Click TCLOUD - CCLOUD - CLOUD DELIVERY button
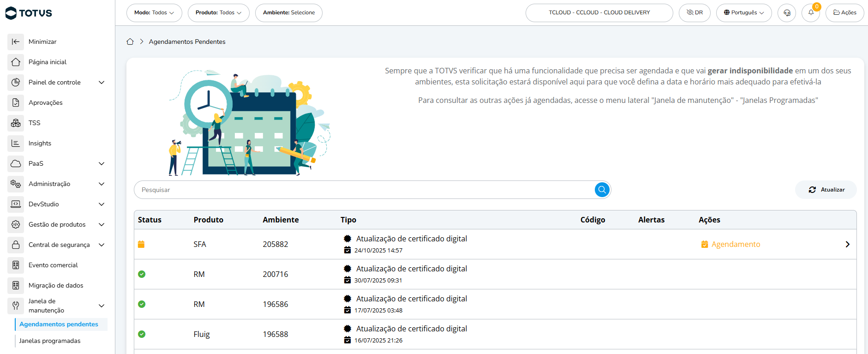The width and height of the screenshot is (868, 354). tap(599, 13)
